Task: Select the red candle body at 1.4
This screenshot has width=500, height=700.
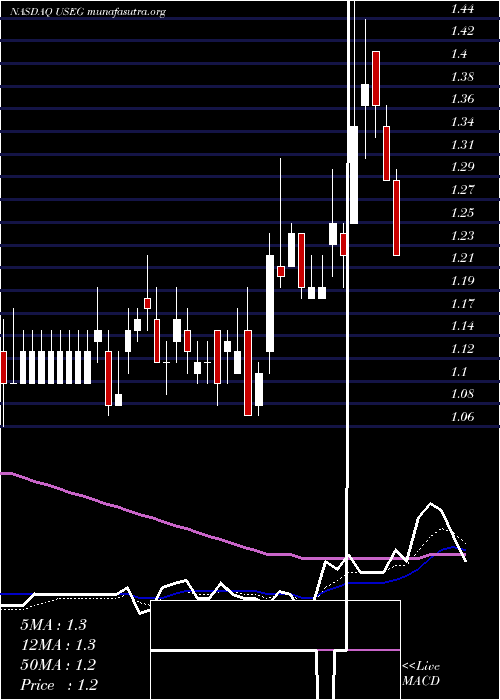Action: pyautogui.click(x=376, y=78)
